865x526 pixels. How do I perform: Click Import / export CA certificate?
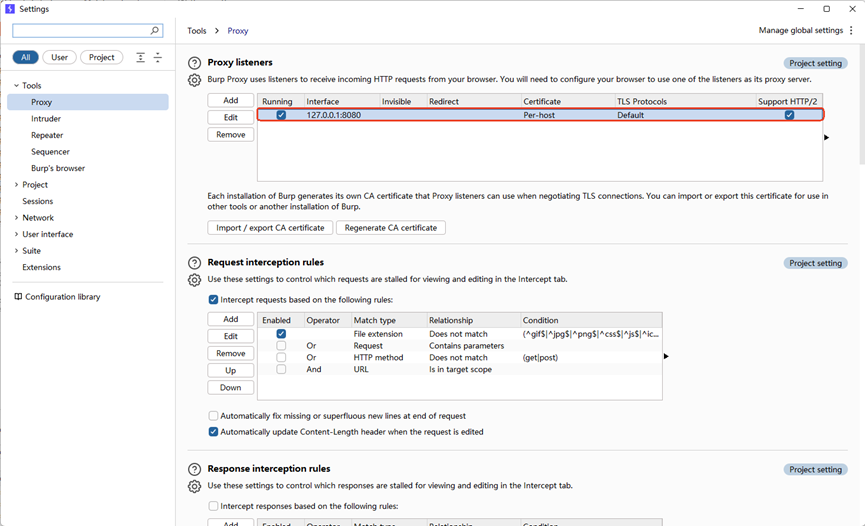[x=270, y=227]
